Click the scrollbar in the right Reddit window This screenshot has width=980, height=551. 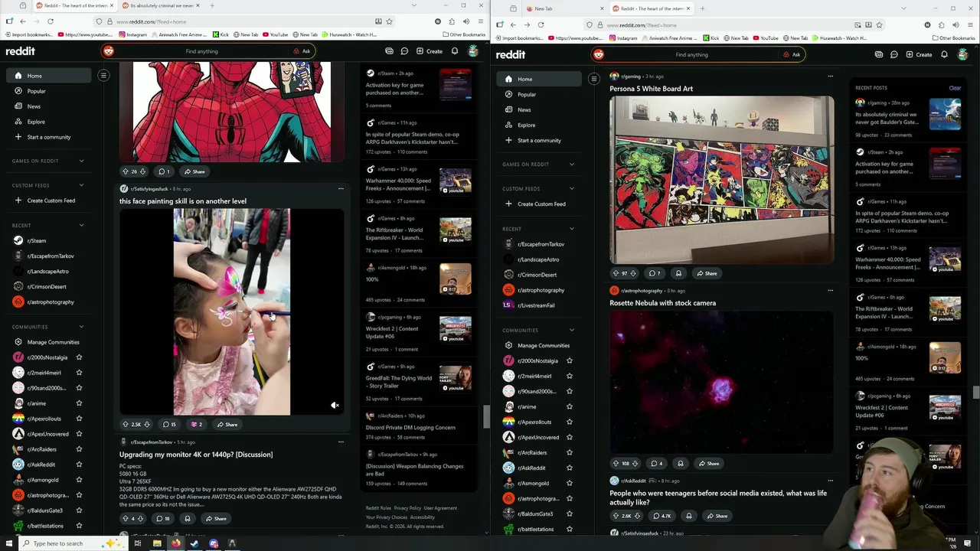(x=976, y=393)
